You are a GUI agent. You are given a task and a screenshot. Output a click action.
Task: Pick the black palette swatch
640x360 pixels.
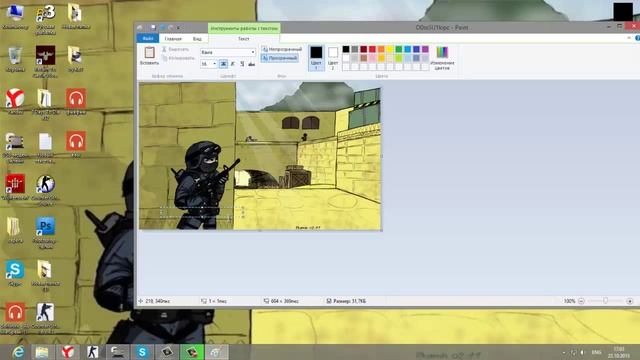point(346,49)
